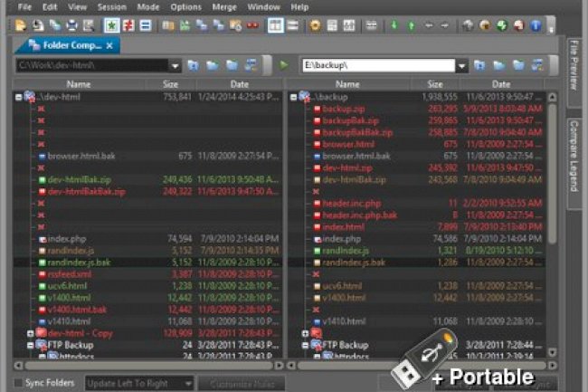Collapse FTP Backup in the left pane
This screenshot has width=588, height=392.
[x=31, y=345]
